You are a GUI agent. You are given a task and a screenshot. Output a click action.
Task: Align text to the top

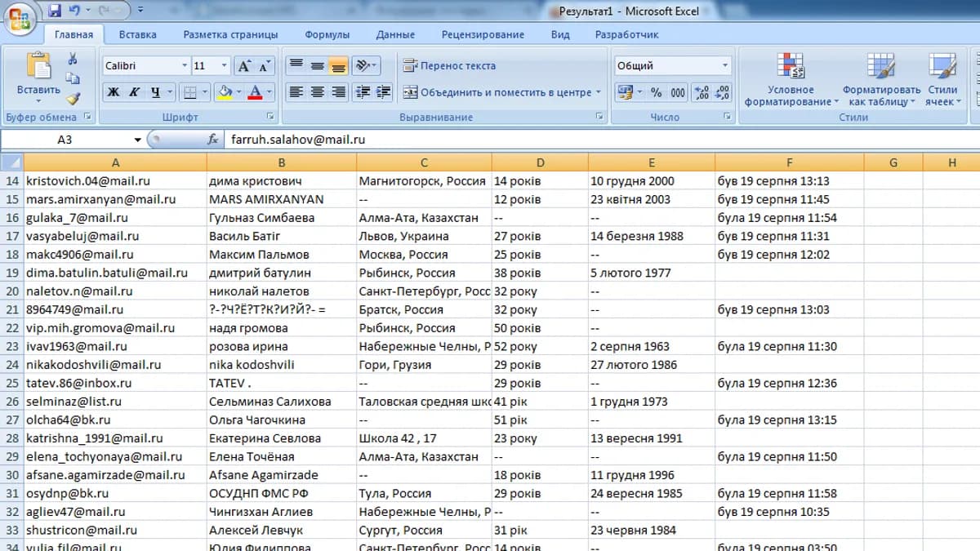click(297, 66)
